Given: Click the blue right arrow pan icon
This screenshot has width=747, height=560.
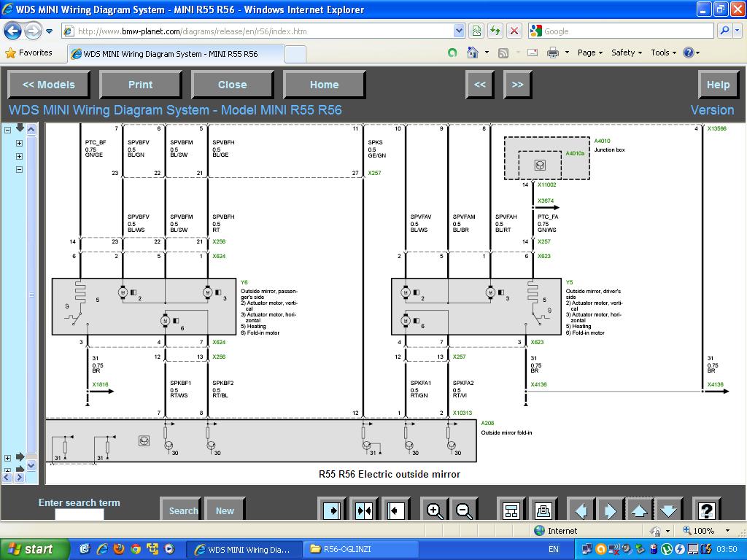Looking at the screenshot, I should click(611, 510).
